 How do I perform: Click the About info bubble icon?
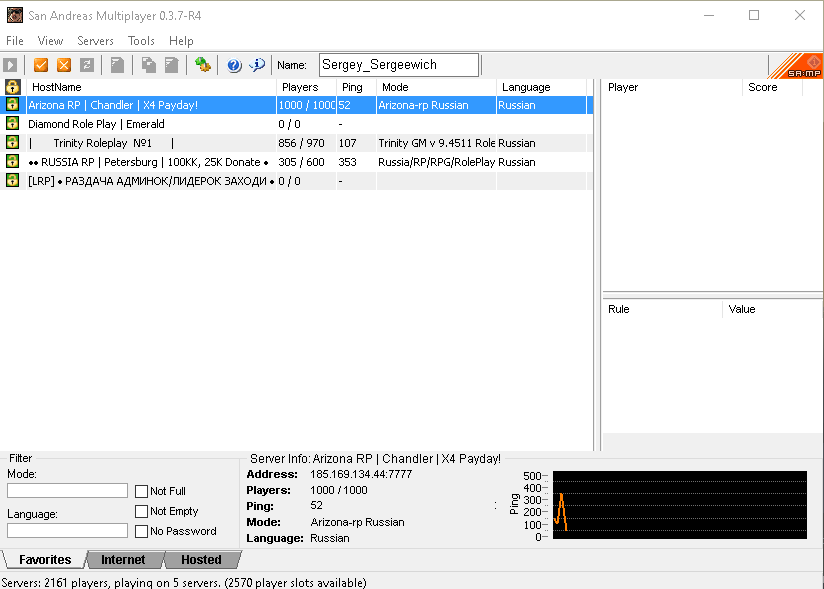(258, 65)
